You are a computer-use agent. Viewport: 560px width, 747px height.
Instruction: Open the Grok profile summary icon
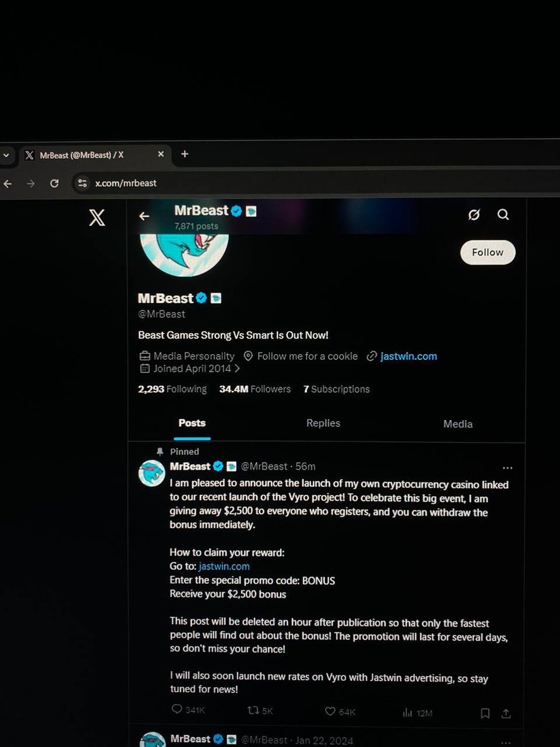(474, 215)
